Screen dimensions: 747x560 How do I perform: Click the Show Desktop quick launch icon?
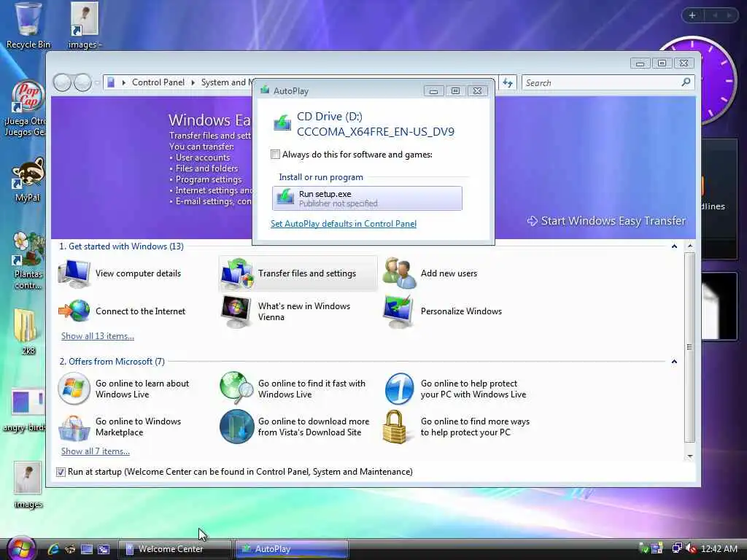[x=87, y=549]
